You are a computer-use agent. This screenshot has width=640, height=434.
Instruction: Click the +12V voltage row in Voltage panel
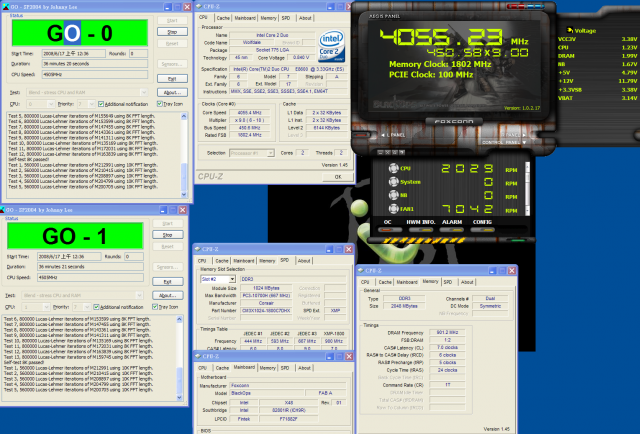click(598, 81)
